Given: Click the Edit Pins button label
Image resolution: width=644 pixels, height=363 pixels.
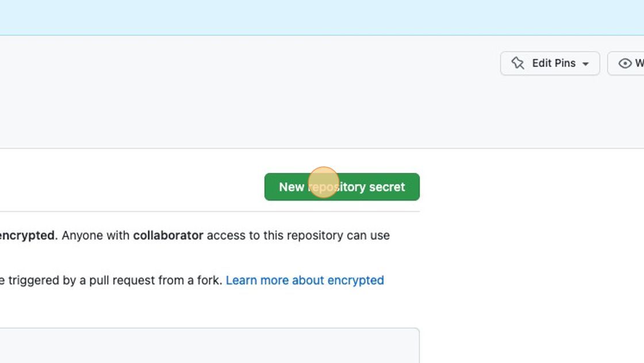Looking at the screenshot, I should click(554, 63).
